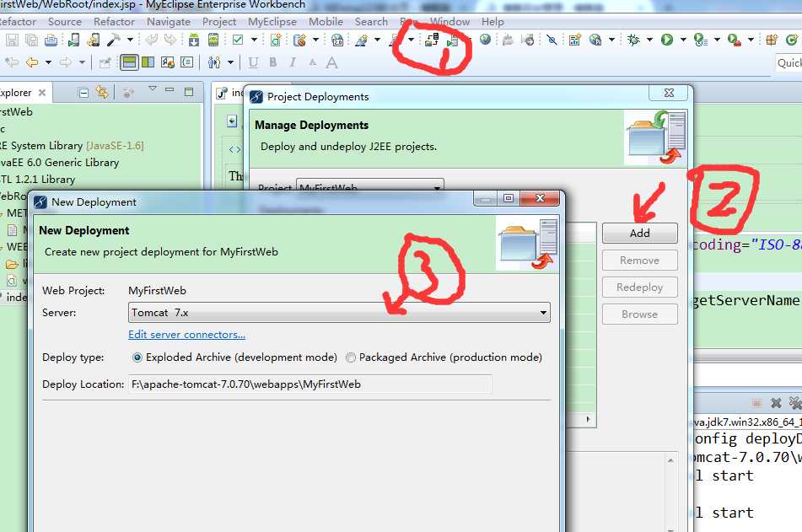Select Packaged Archive production mode radio
Screen dimensions: 802x532
350,357
